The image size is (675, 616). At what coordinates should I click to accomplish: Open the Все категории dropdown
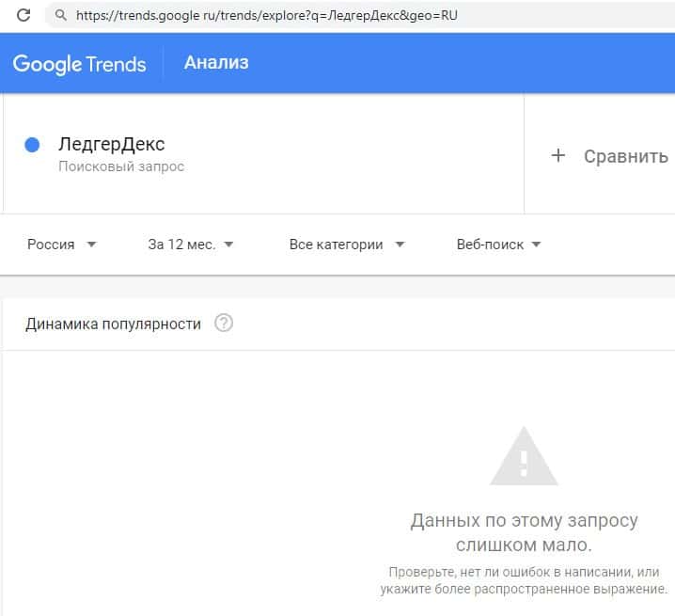click(346, 245)
